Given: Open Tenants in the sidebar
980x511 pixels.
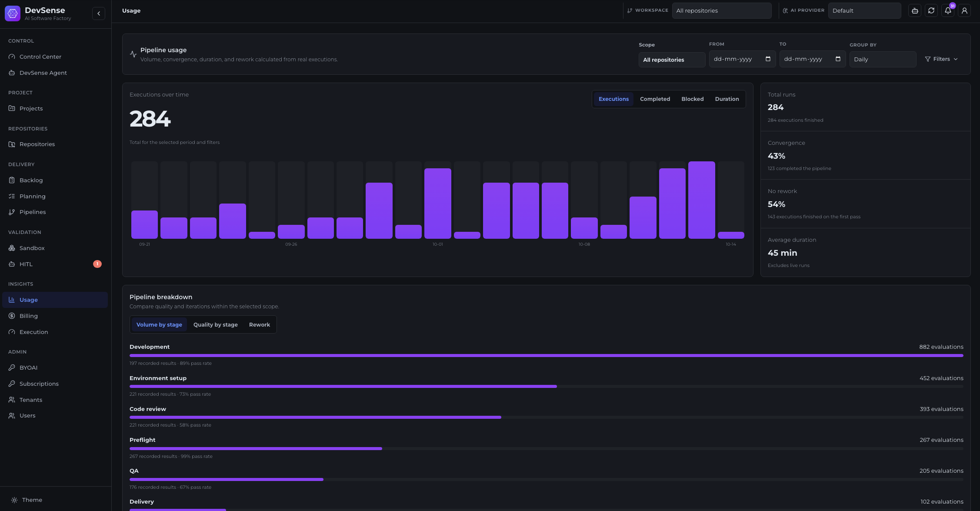Looking at the screenshot, I should 55,400.
